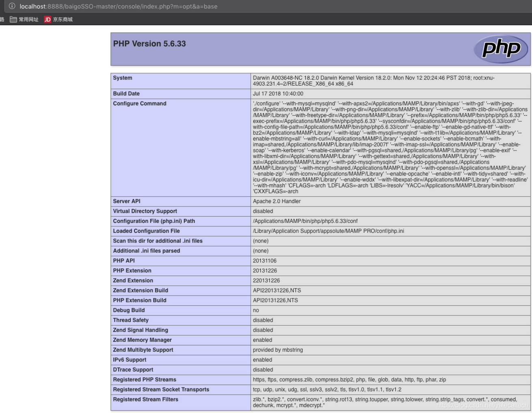Click the '220131226' value
532x413 pixels.
(266, 280)
